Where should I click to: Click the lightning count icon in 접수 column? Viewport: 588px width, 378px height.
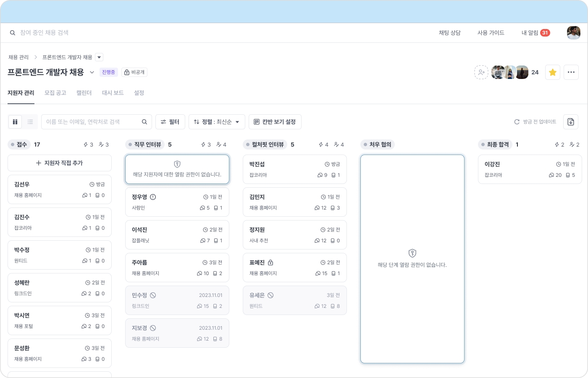click(86, 144)
